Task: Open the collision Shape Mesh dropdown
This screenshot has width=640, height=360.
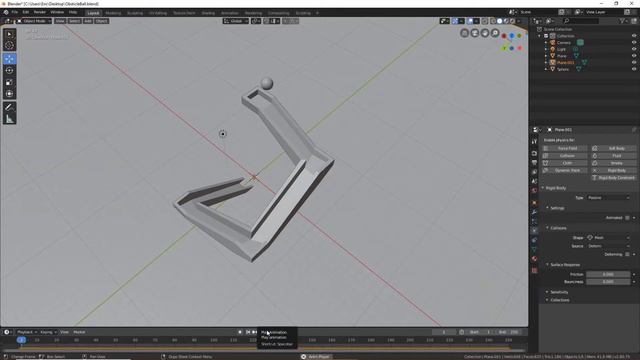Action: point(608,238)
